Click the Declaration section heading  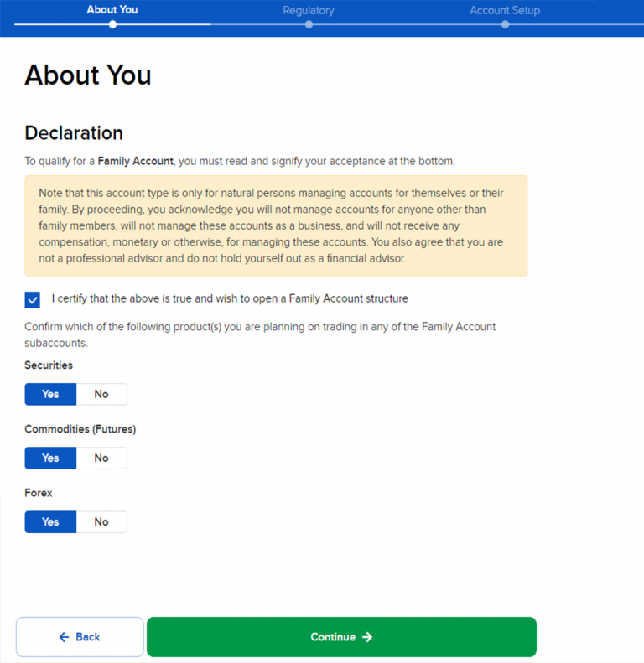tap(74, 133)
